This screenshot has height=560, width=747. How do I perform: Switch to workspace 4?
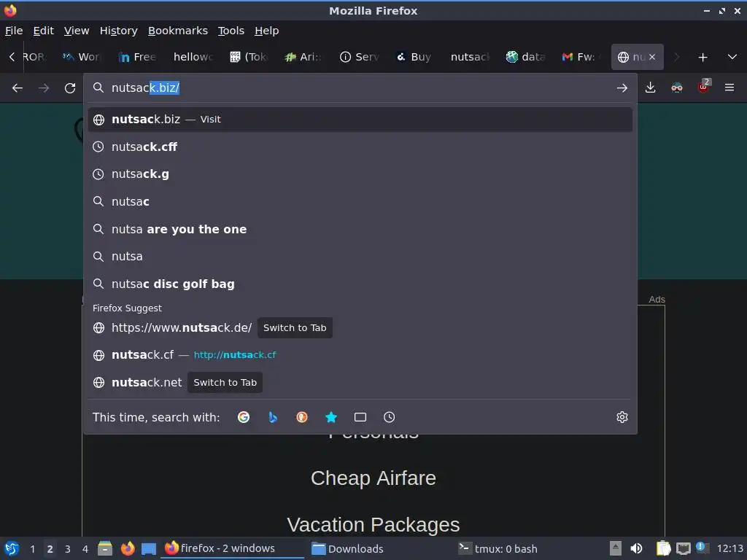(85, 549)
